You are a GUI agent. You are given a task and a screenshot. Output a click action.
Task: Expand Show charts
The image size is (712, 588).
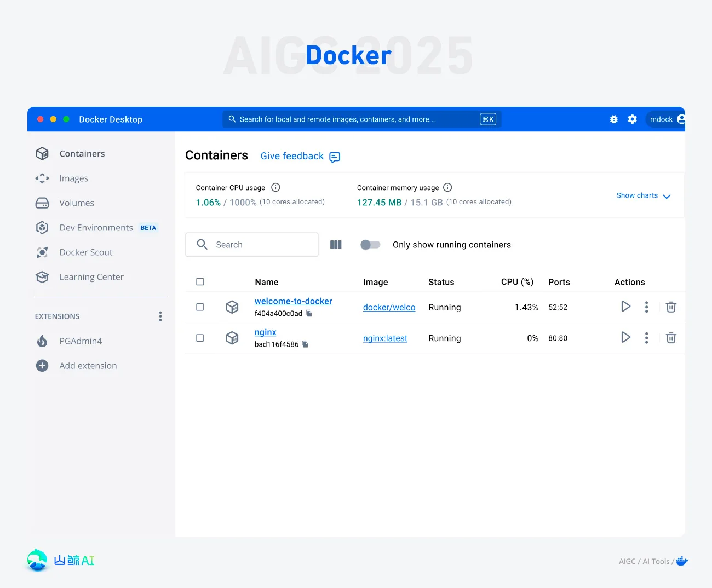coord(644,195)
